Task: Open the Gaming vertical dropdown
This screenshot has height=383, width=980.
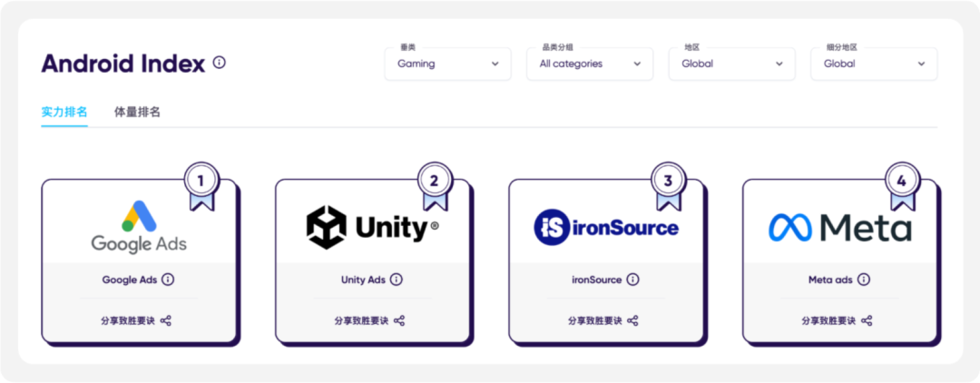Action: click(448, 64)
